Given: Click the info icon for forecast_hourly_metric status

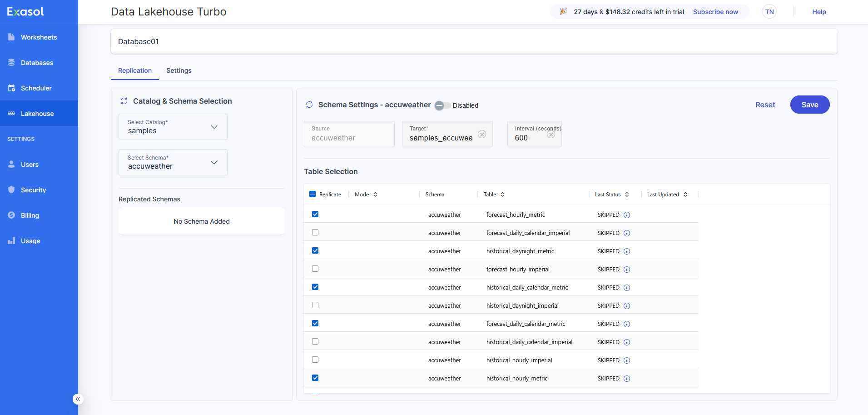Looking at the screenshot, I should point(627,215).
